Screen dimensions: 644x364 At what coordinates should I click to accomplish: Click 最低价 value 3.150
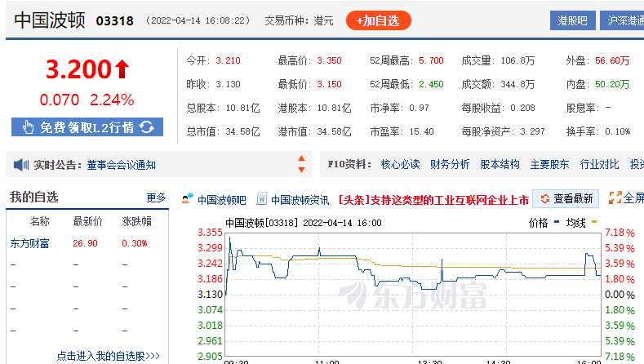330,84
